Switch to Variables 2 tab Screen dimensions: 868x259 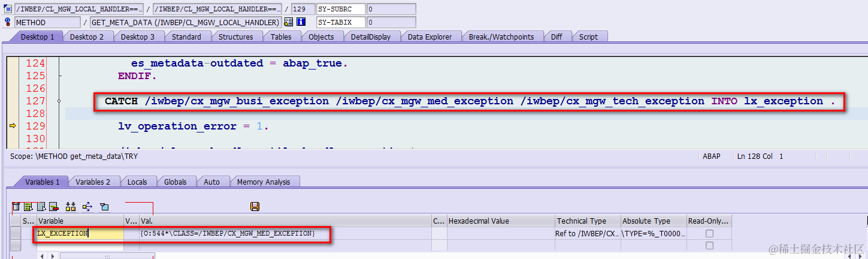(x=93, y=182)
